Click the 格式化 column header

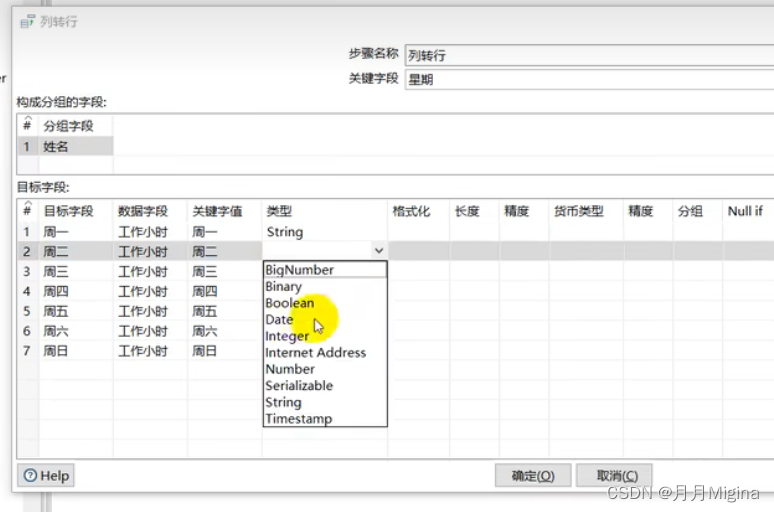point(419,211)
